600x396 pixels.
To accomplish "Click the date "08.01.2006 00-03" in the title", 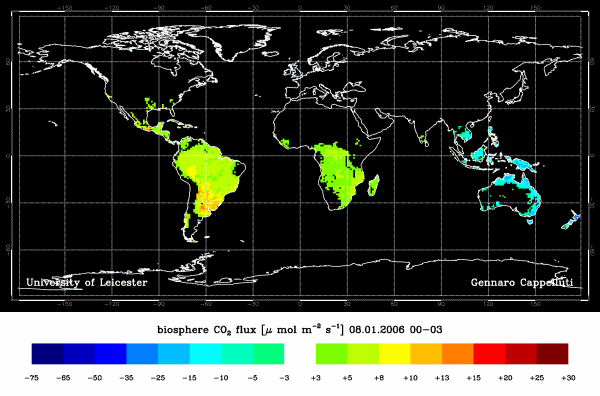I will [396, 330].
